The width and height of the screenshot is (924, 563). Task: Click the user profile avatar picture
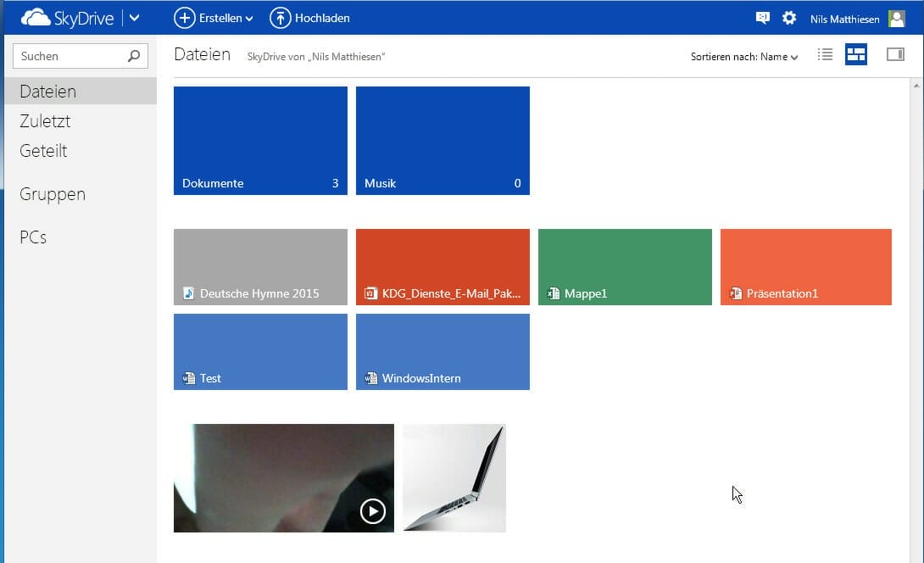click(896, 19)
